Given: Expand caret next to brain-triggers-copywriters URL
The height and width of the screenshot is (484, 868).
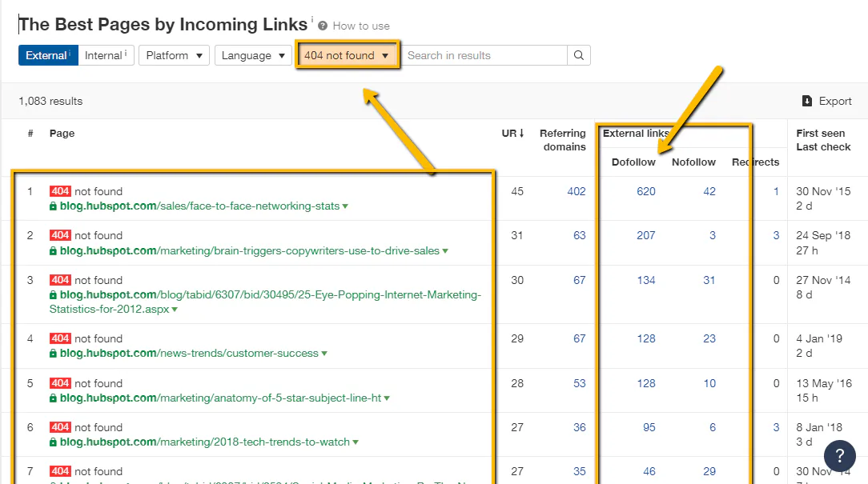Looking at the screenshot, I should point(445,251).
